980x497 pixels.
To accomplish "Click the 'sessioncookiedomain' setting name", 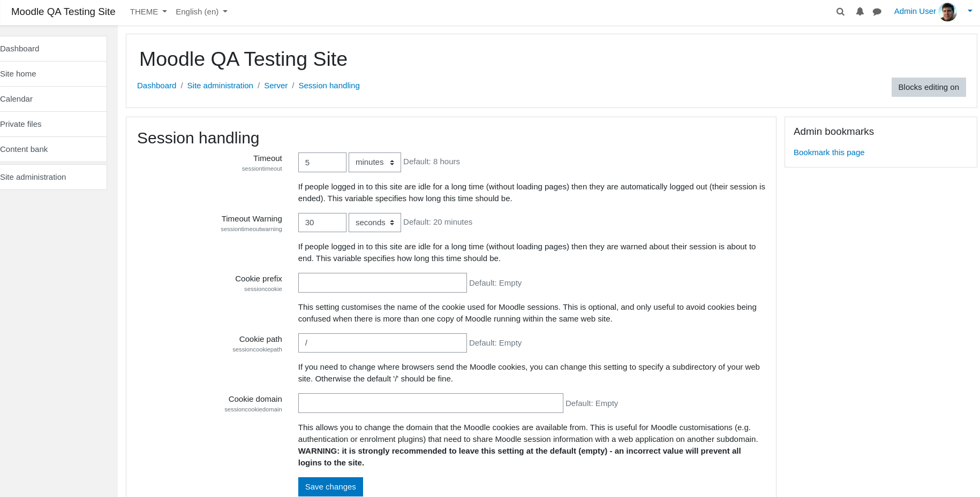I will point(253,409).
